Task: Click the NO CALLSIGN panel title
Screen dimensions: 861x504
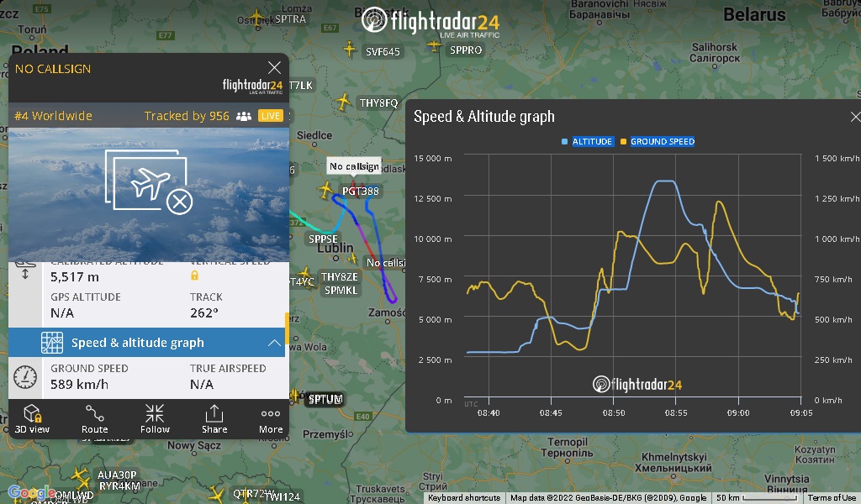Action: click(53, 69)
